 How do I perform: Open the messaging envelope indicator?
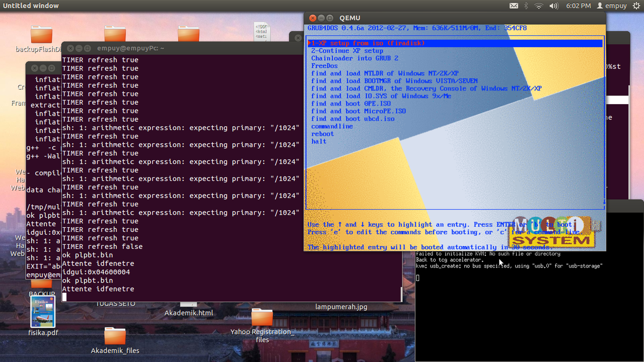[514, 6]
